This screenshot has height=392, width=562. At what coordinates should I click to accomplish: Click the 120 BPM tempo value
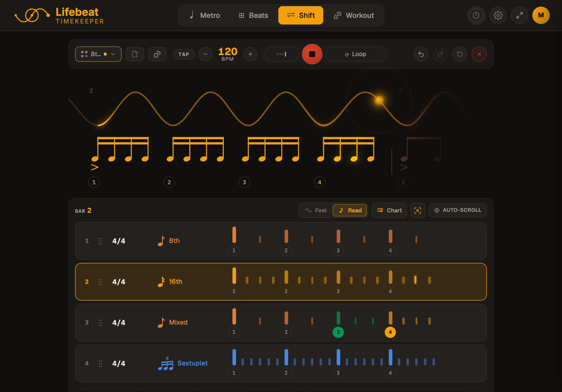tap(228, 54)
